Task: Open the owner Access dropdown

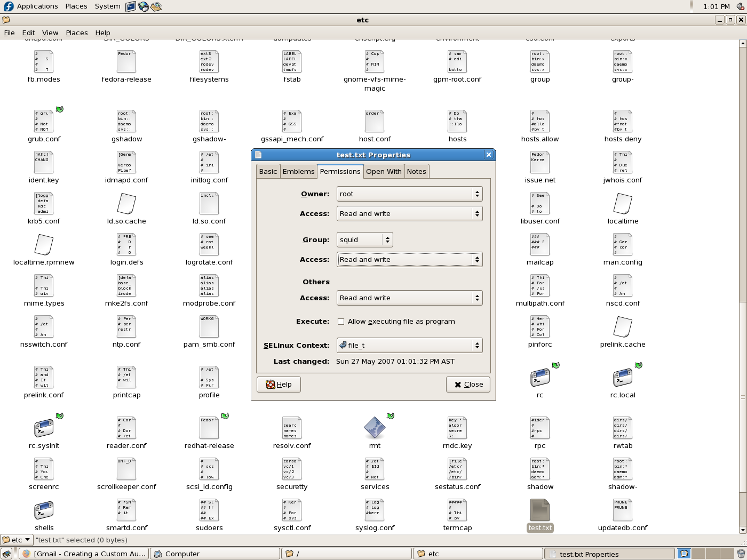Action: (x=409, y=214)
